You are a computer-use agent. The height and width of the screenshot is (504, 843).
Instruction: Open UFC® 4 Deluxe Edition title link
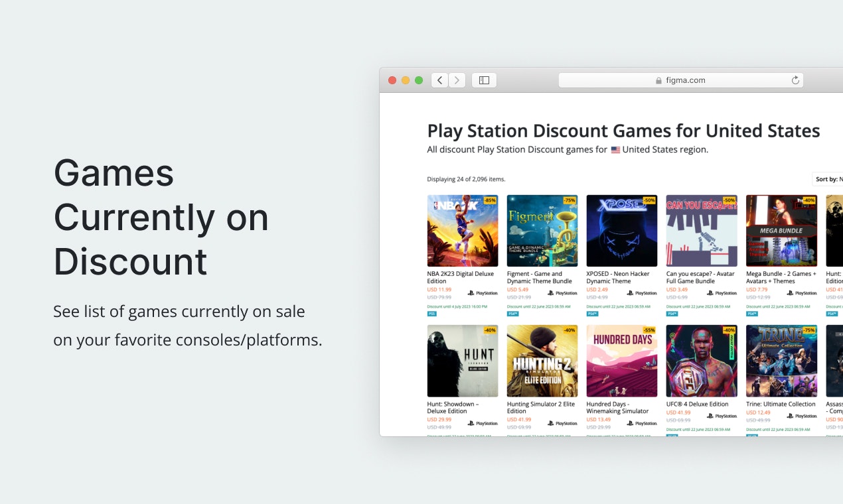coord(698,404)
